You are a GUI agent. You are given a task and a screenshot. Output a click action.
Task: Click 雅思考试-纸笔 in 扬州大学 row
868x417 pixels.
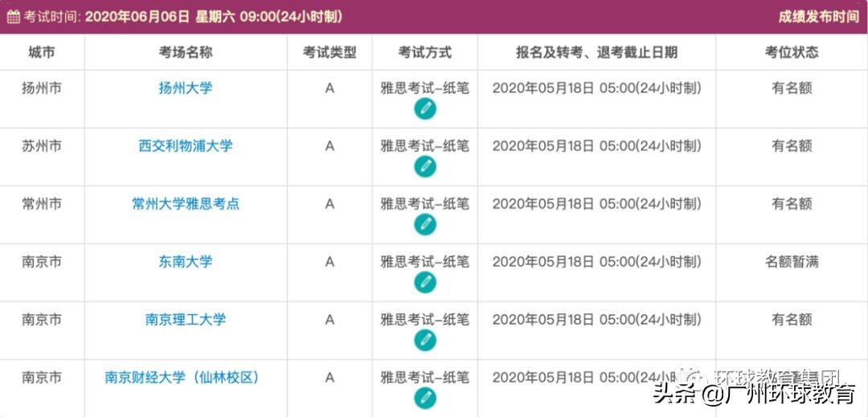click(425, 88)
